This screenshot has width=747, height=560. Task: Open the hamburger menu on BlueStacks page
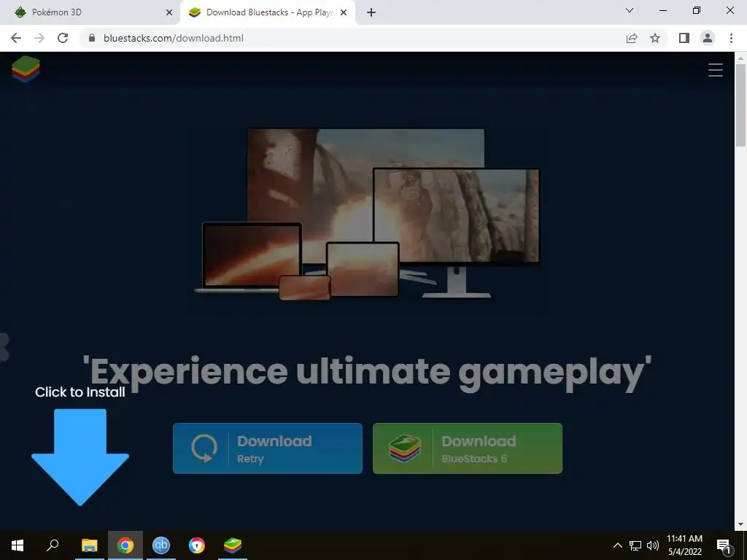tap(715, 70)
